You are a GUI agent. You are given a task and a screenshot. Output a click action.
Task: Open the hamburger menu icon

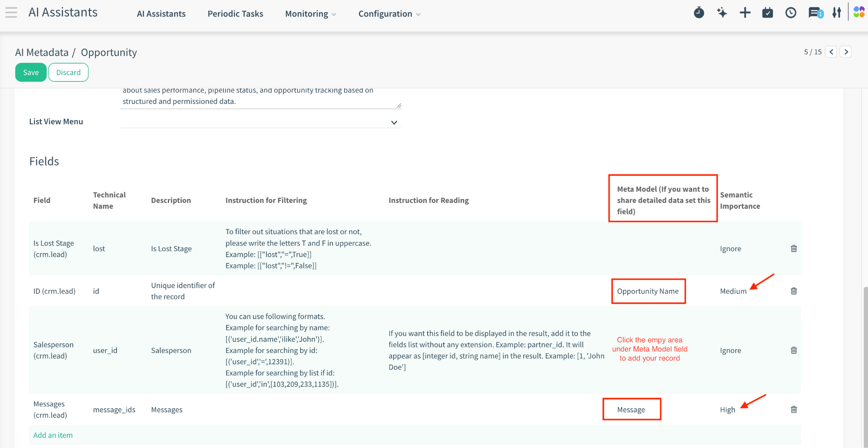(11, 13)
